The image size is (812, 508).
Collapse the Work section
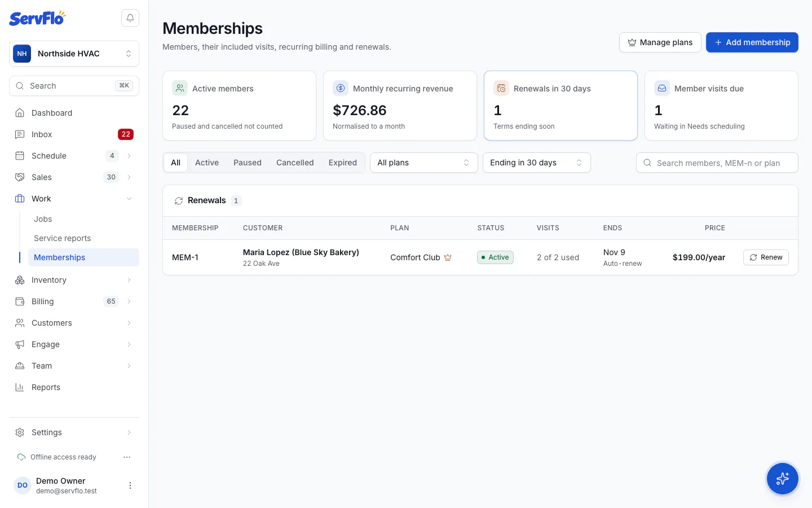pos(129,199)
